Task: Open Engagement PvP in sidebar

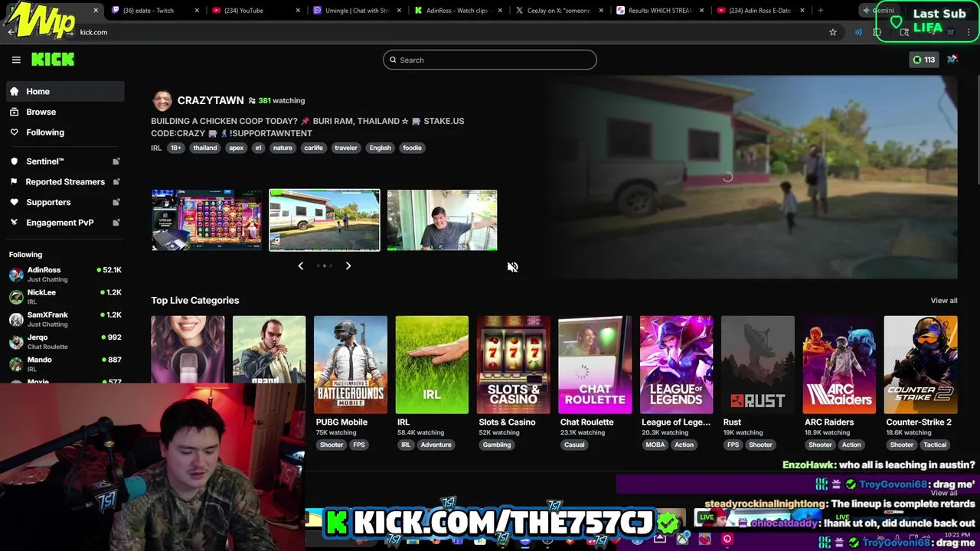Action: 60,223
